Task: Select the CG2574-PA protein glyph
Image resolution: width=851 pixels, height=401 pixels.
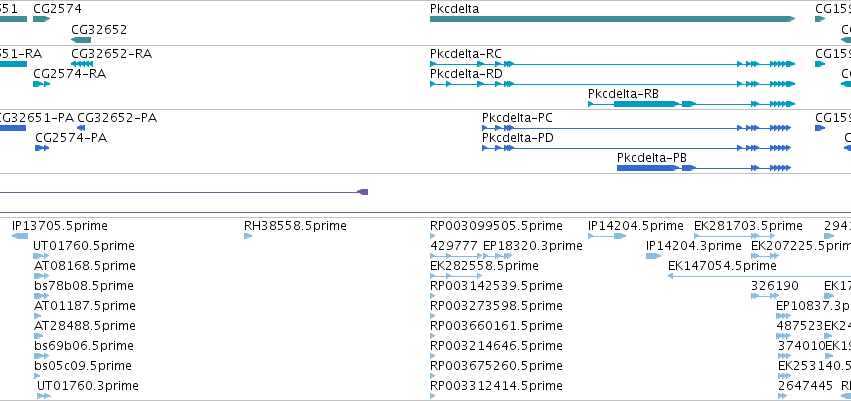Action: tap(42, 148)
